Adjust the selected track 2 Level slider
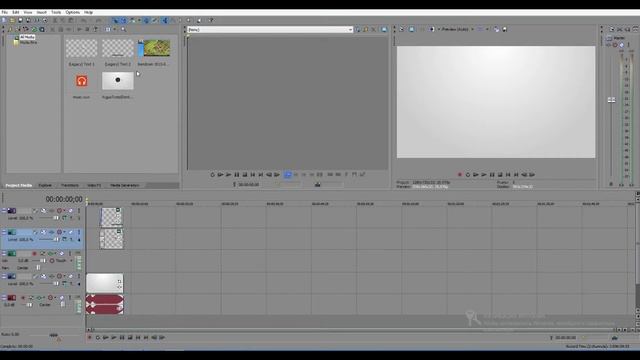Image resolution: width=640 pixels, height=360 pixels. (56, 240)
